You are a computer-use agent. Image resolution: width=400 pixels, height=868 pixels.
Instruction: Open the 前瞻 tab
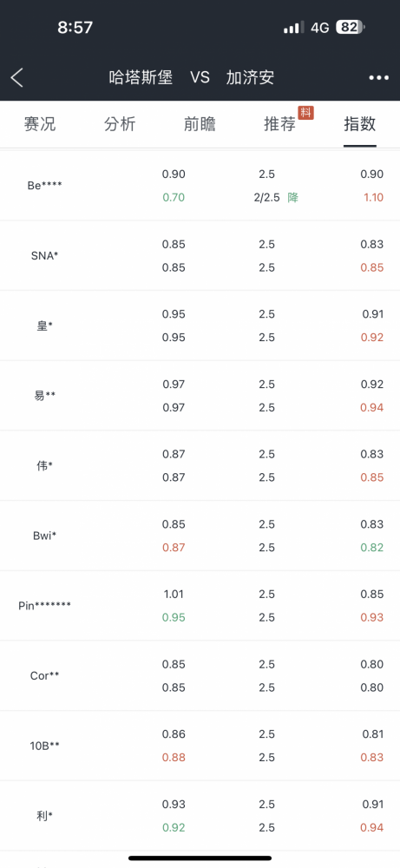pyautogui.click(x=200, y=124)
